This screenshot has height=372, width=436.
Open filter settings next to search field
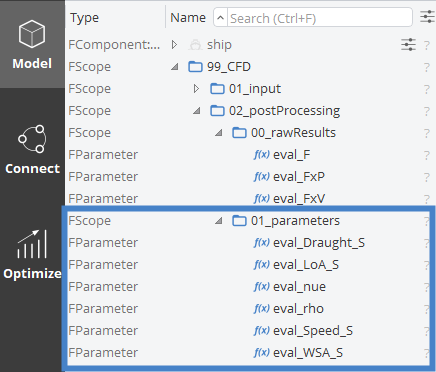[427, 17]
